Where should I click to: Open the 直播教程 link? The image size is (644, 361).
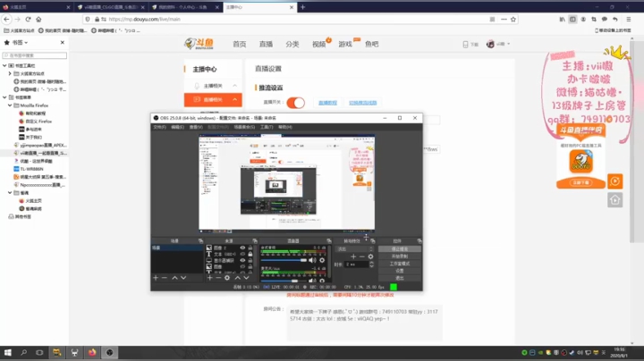pos(327,103)
